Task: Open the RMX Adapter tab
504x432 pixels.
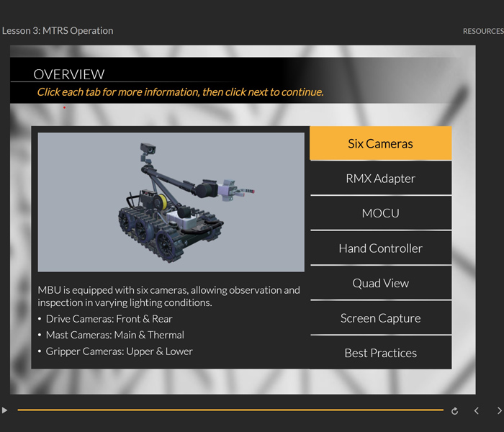Action: tap(380, 179)
